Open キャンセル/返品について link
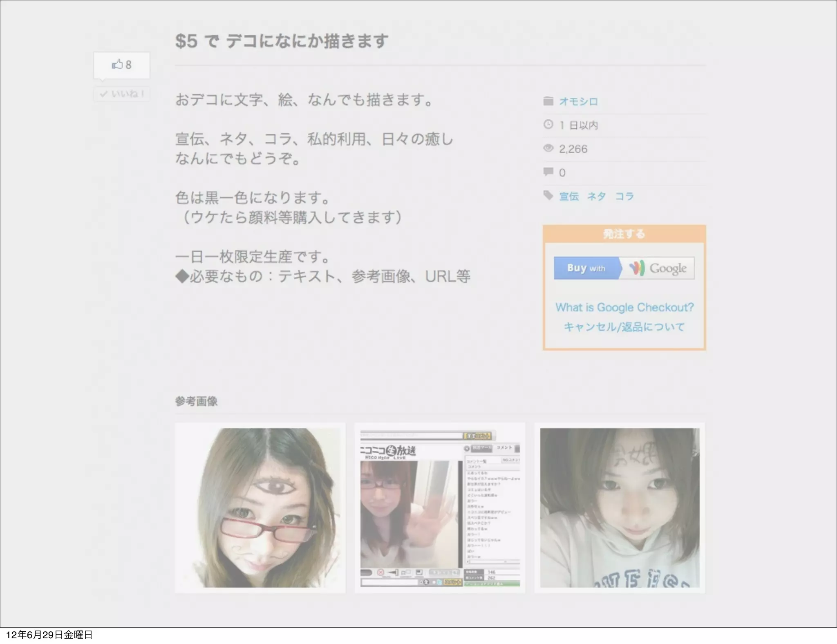Screen dimensions: 837x644 (x=624, y=327)
